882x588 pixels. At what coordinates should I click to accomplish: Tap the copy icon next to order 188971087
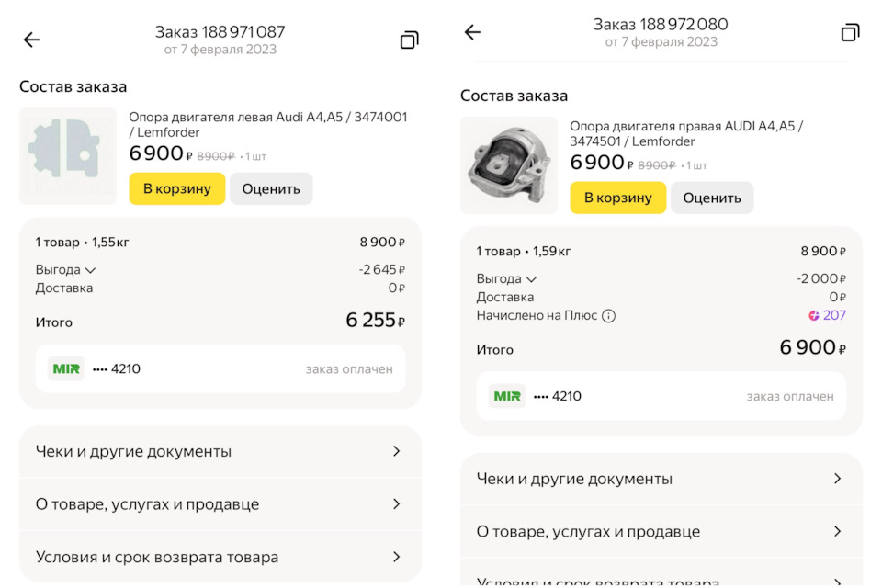coord(408,40)
